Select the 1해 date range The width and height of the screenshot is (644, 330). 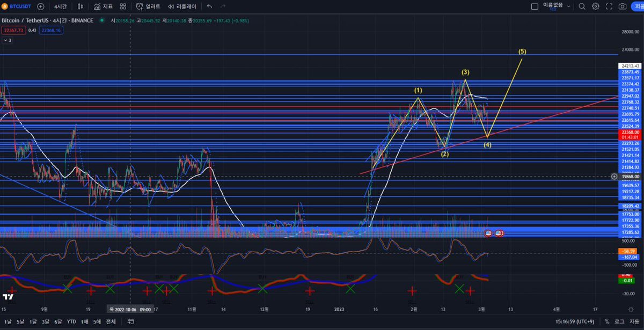85,322
